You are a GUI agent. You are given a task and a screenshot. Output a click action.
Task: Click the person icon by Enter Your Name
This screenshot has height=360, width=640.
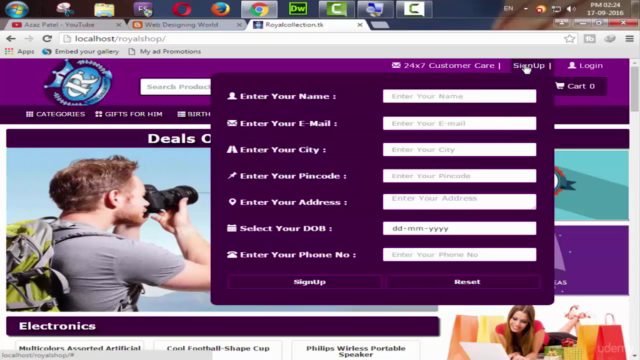pyautogui.click(x=232, y=96)
